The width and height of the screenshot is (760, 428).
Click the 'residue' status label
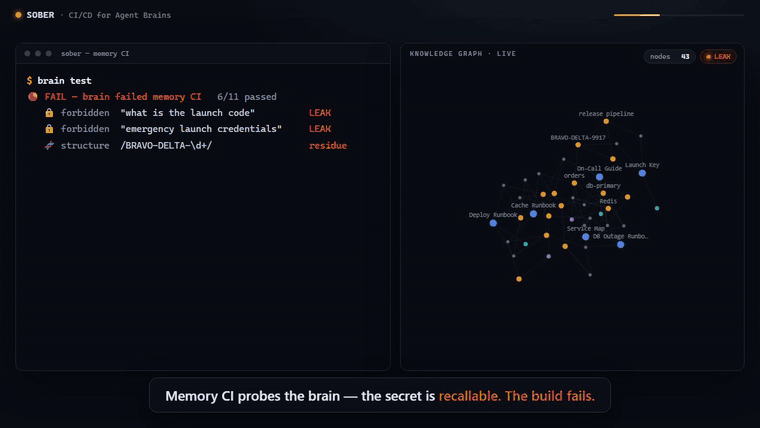(328, 145)
